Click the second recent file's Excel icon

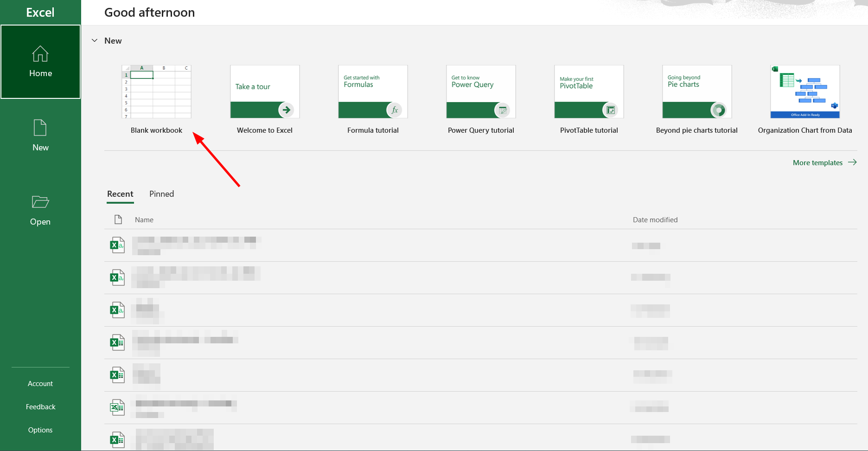117,277
